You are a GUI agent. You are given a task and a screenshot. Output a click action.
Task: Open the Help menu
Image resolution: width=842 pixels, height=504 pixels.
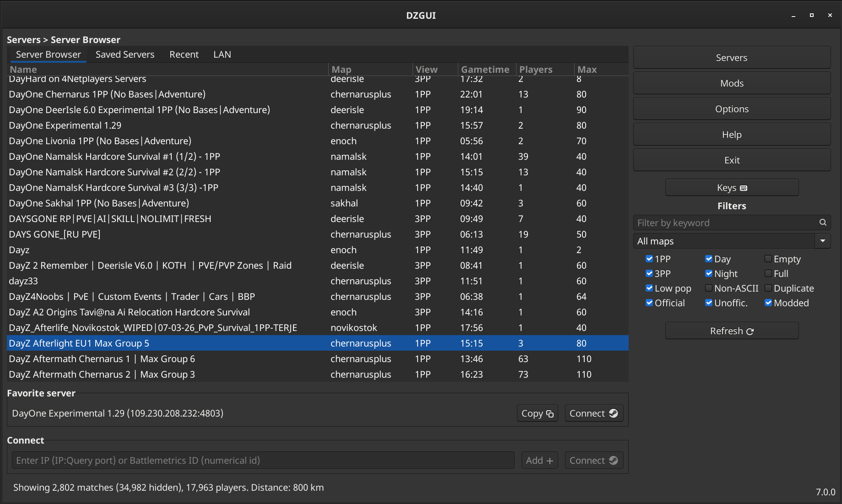tap(732, 135)
